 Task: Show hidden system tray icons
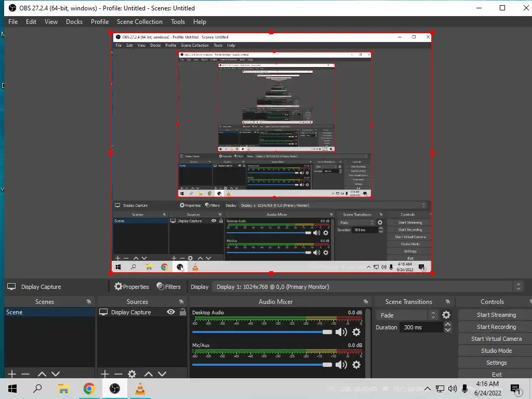(428, 389)
